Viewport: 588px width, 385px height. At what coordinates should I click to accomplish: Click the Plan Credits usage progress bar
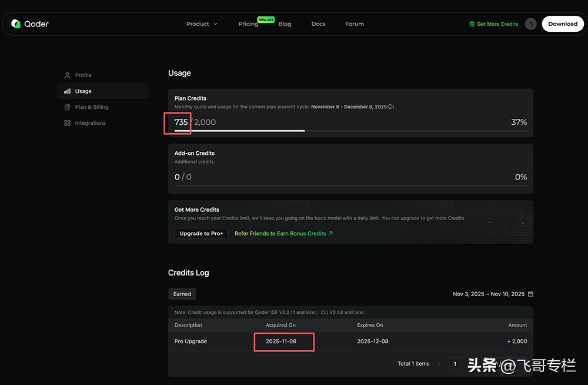point(350,131)
